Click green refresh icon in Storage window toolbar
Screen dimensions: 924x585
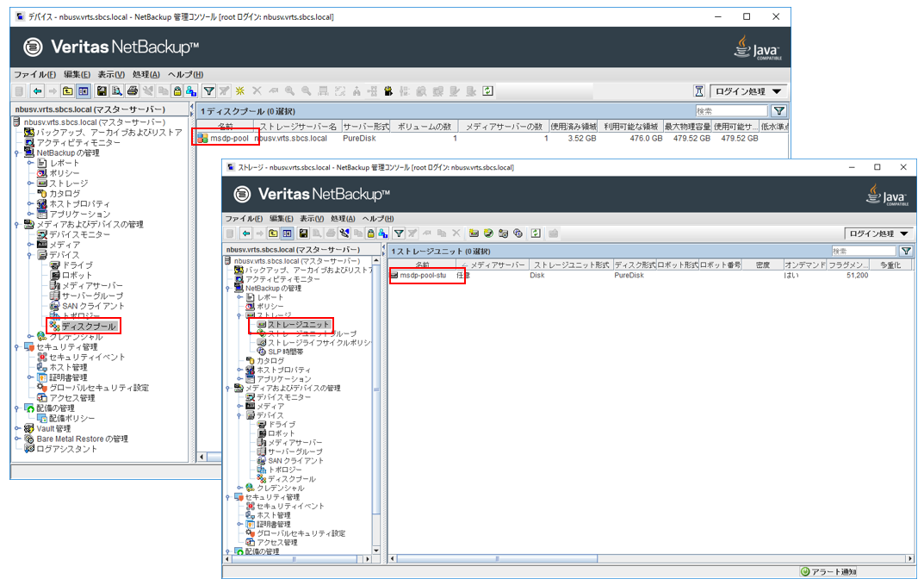[535, 233]
